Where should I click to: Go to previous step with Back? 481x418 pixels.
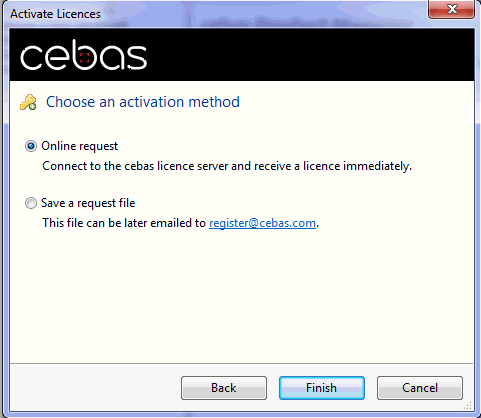coord(224,388)
